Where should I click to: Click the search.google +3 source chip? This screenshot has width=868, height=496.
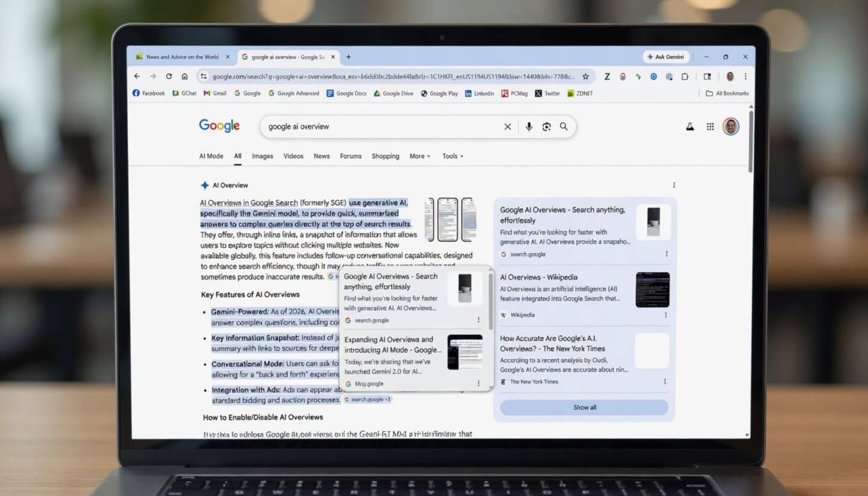tap(368, 400)
